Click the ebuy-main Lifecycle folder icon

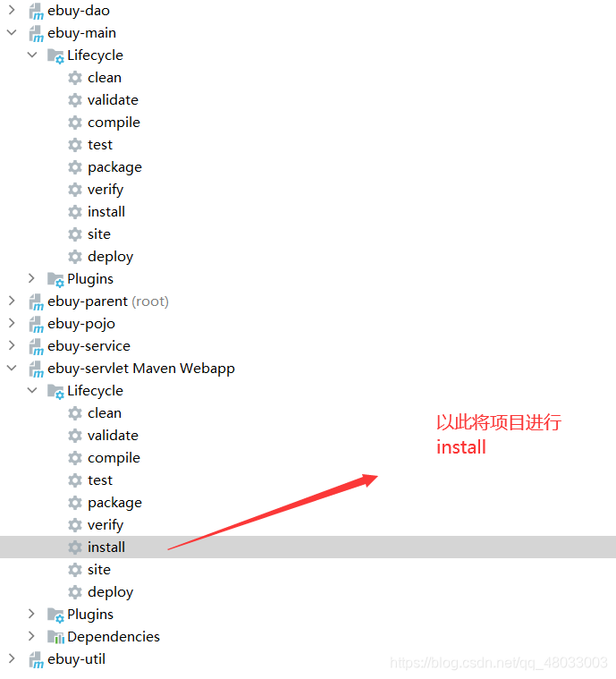tap(55, 55)
